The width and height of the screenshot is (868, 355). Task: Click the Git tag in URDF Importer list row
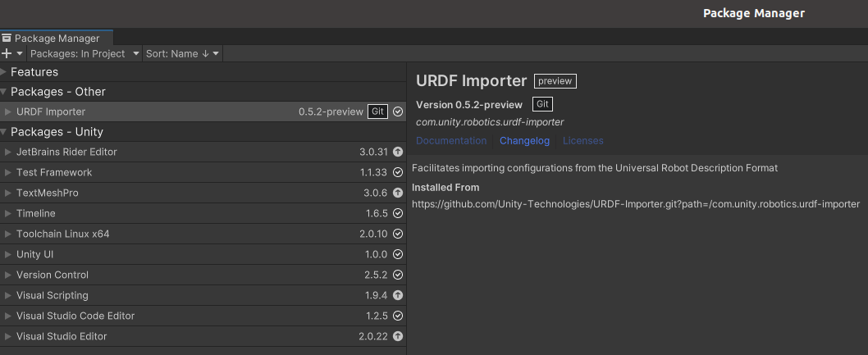click(x=377, y=112)
